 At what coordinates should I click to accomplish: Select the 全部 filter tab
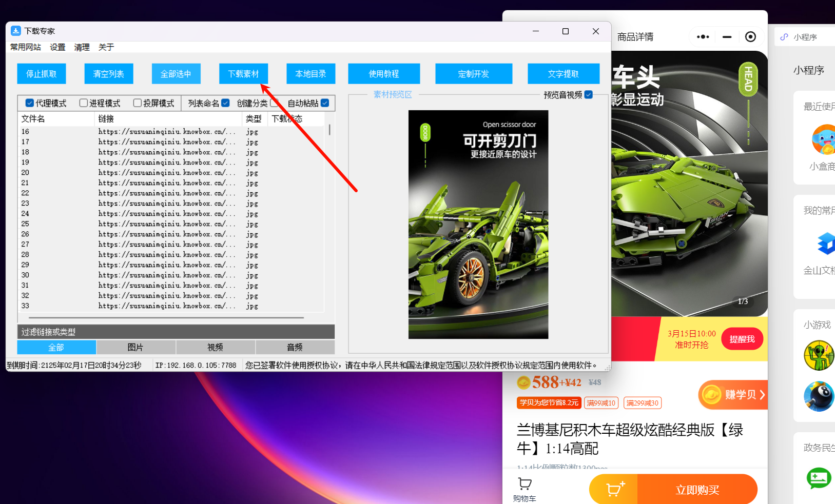[56, 347]
